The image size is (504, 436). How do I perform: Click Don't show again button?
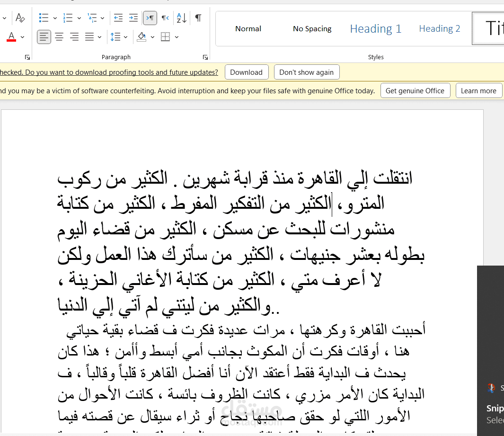click(306, 72)
